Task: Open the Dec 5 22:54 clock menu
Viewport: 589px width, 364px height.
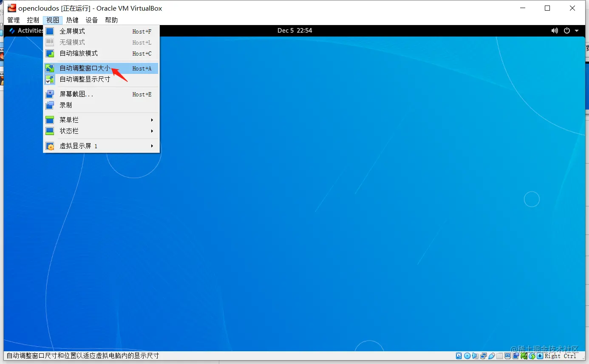Action: 294,31
